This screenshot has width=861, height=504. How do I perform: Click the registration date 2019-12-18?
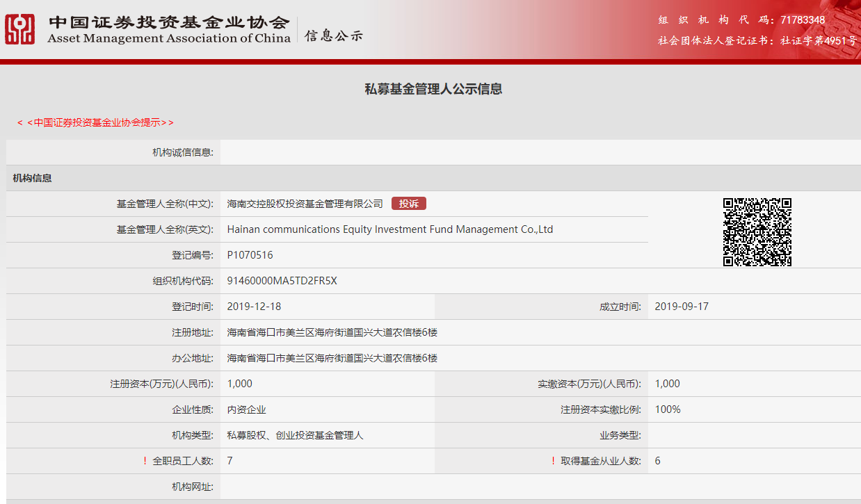pos(254,307)
